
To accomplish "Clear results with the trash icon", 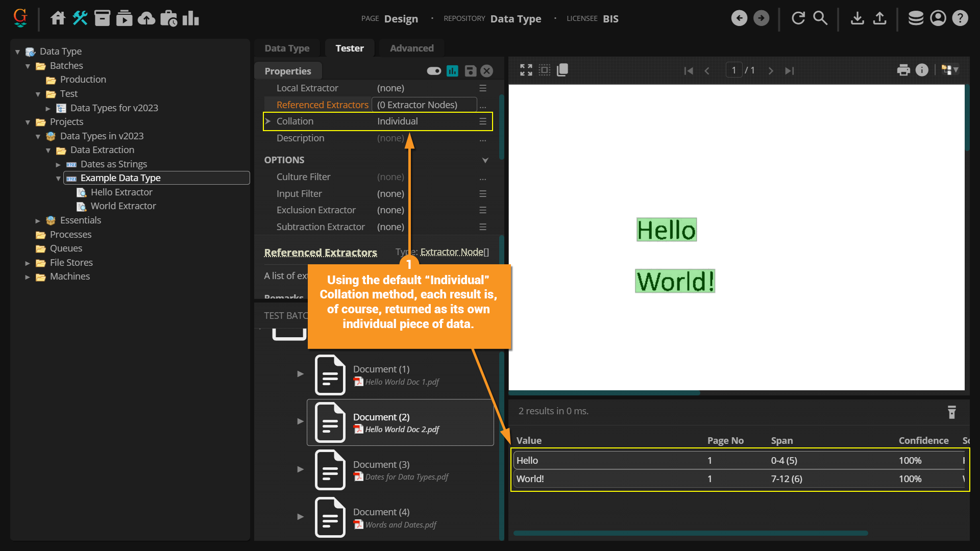I will point(951,412).
